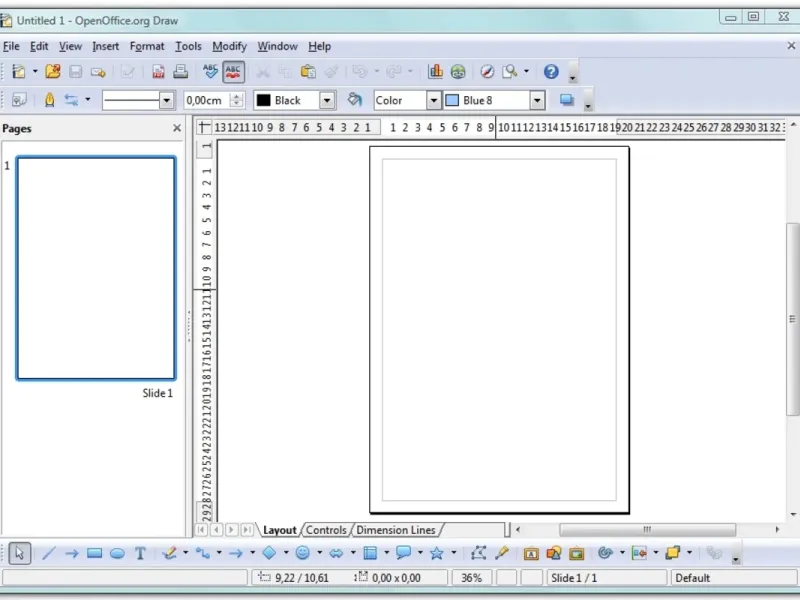Select the Block Arrows tool
The height and width of the screenshot is (600, 800).
[336, 553]
